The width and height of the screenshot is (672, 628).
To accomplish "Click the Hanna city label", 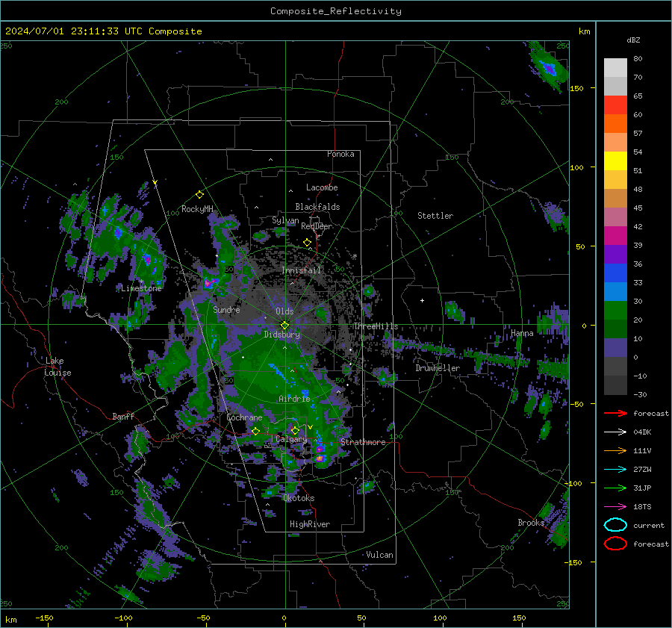I will (522, 333).
